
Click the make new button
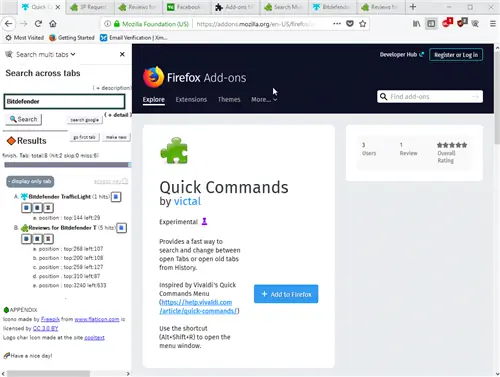(116, 137)
